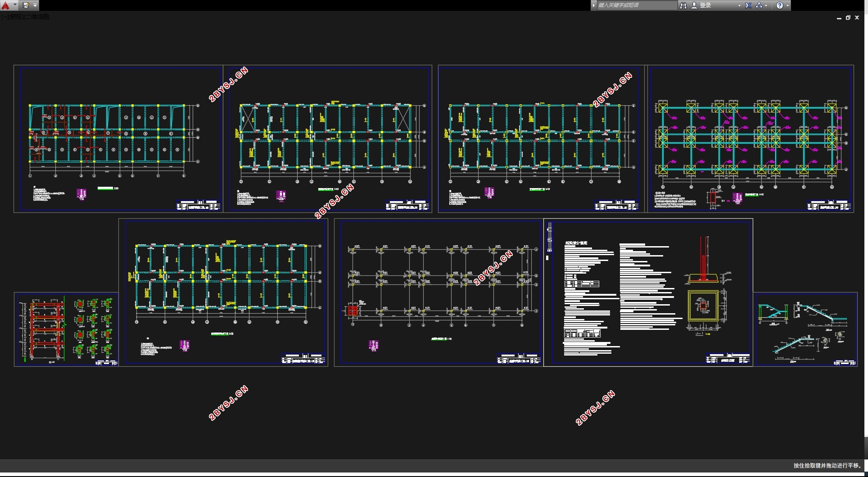Image resolution: width=868 pixels, height=477 pixels.
Task: Click the yellow square footing plan detail
Action: (703, 306)
